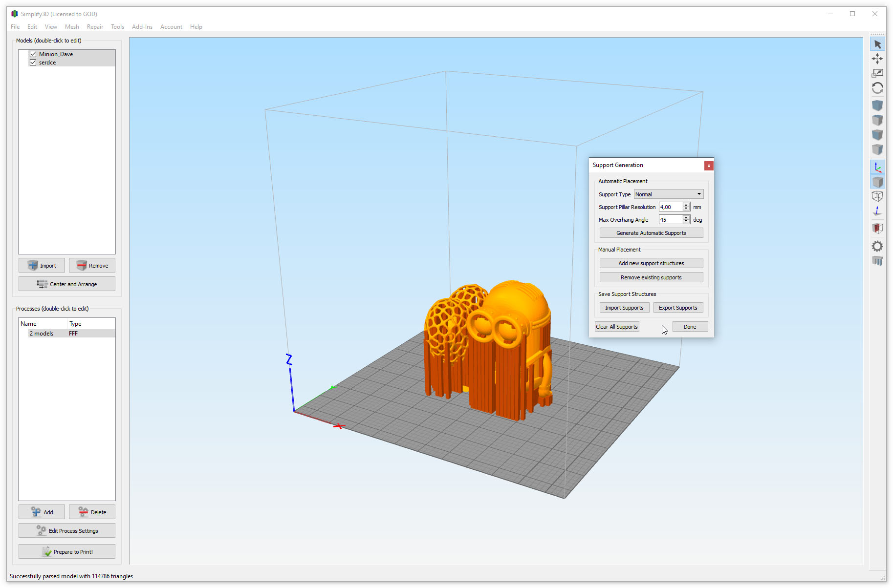Image resolution: width=893 pixels, height=588 pixels.
Task: Open the cross section view tool
Action: (x=877, y=228)
